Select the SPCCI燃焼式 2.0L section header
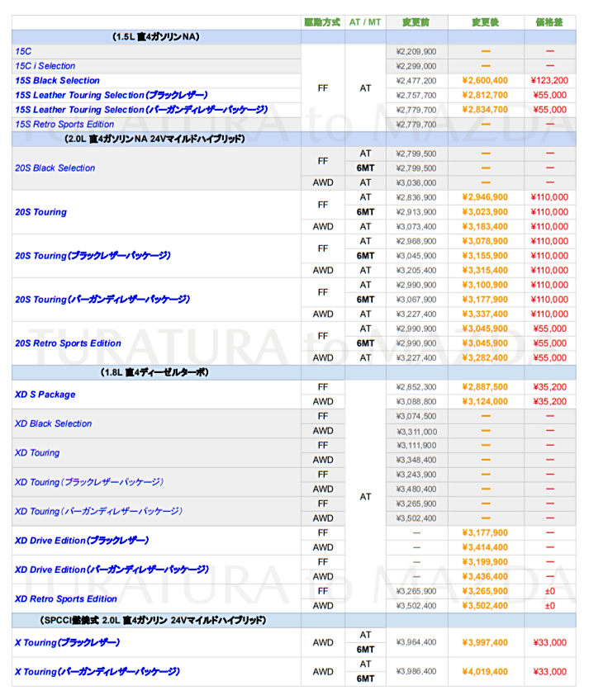Screen dimensions: 589x700 (153, 621)
